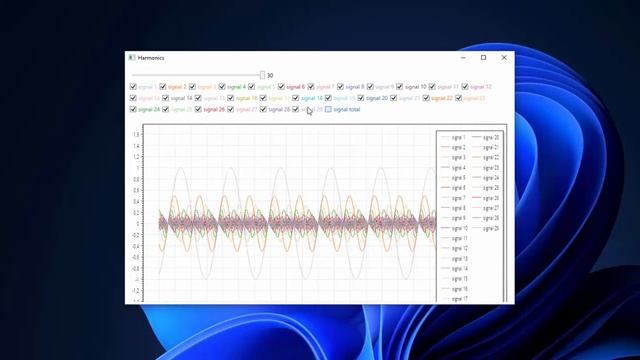This screenshot has height=360, width=640.
Task: Disable the signal 26 checkbox
Action: (198, 109)
